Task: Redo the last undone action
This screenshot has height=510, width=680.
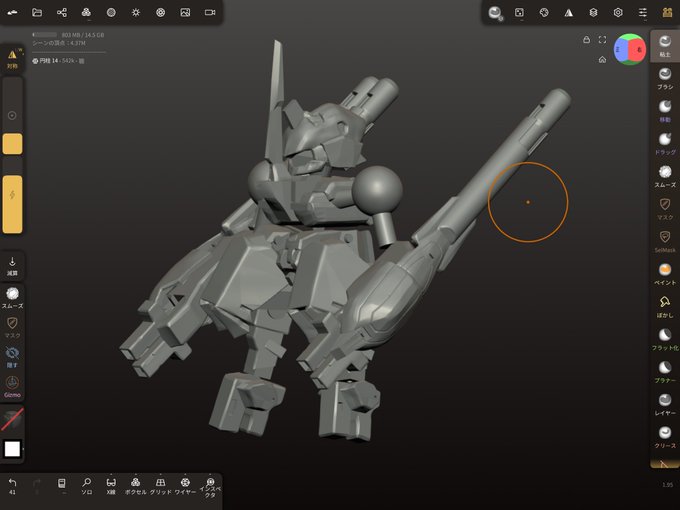Action: pyautogui.click(x=37, y=486)
